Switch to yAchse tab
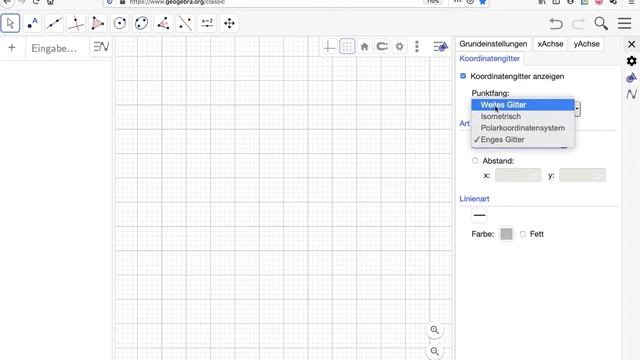The image size is (640, 360). coord(587,44)
